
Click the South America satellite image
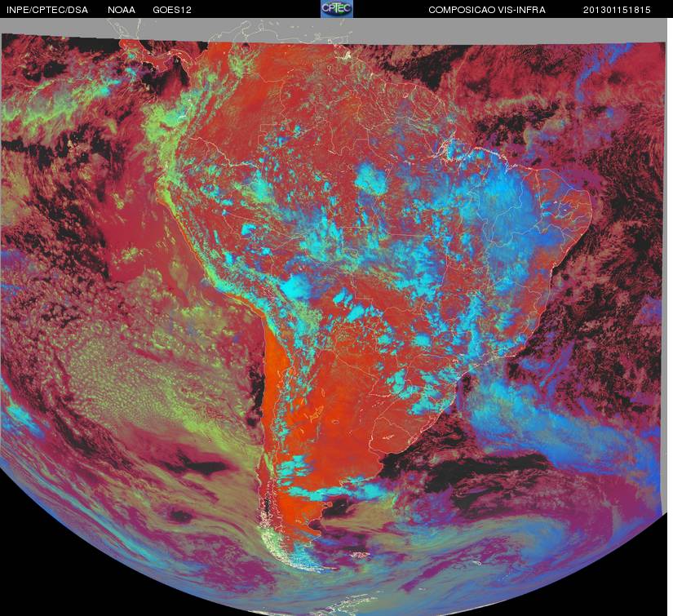pos(334,317)
